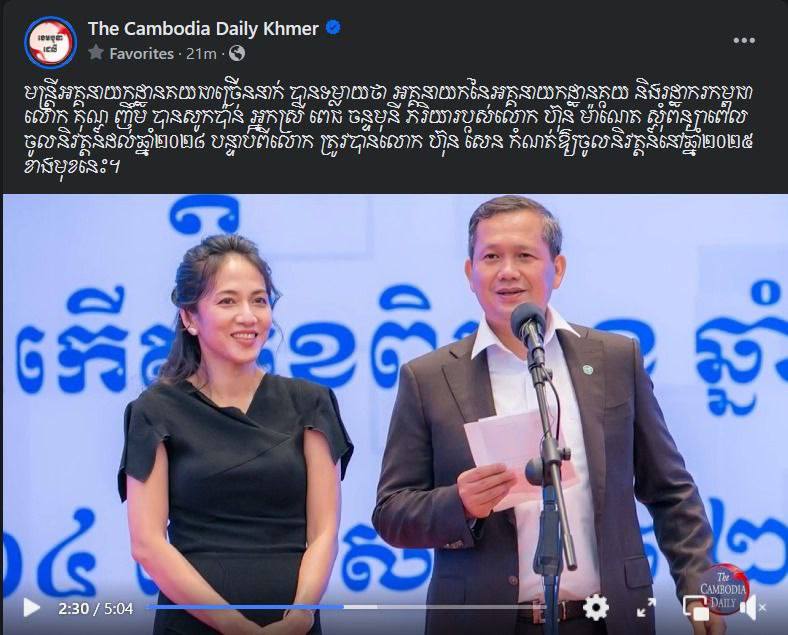Click the Favorites star icon
788x635 pixels.
[x=96, y=53]
